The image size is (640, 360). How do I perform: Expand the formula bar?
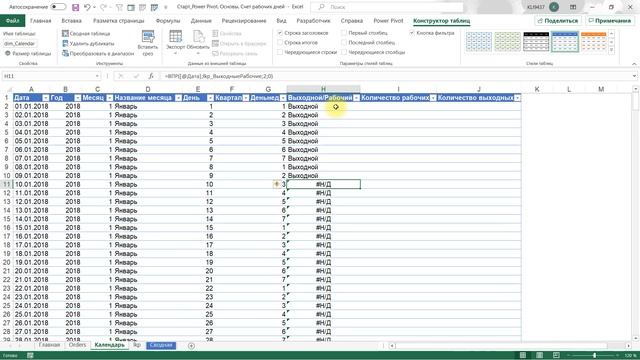click(x=634, y=76)
